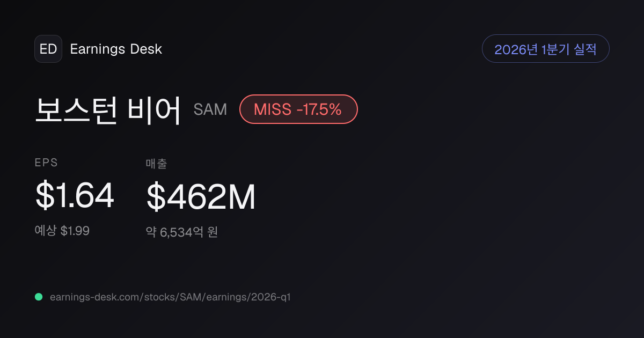This screenshot has width=644, height=338.
Task: Click the MISS -17.5% pill
Action: pos(298,109)
